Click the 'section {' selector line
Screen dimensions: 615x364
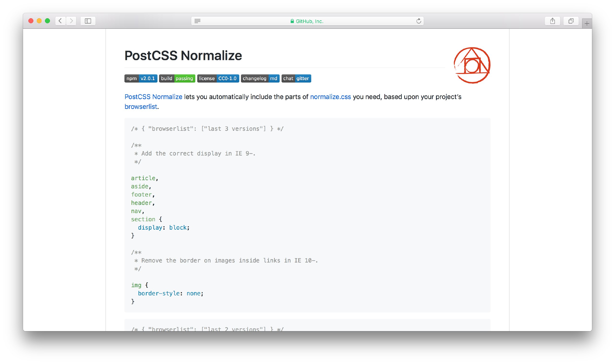[x=147, y=219]
